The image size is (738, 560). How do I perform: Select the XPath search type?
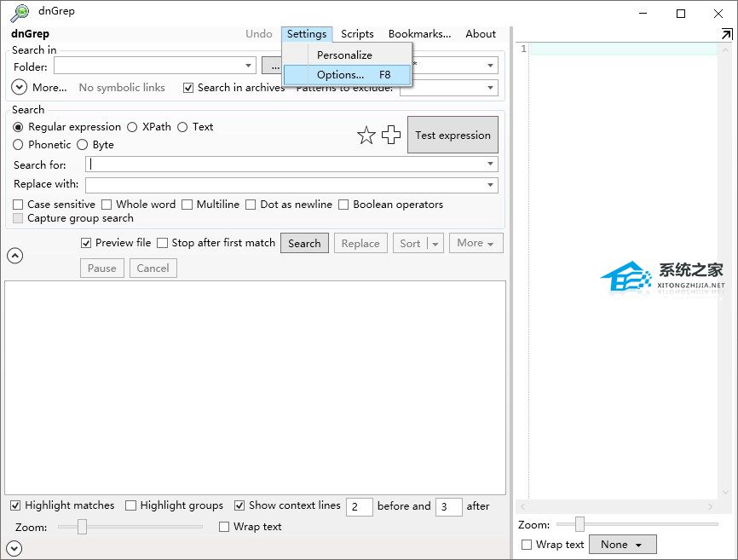point(132,127)
